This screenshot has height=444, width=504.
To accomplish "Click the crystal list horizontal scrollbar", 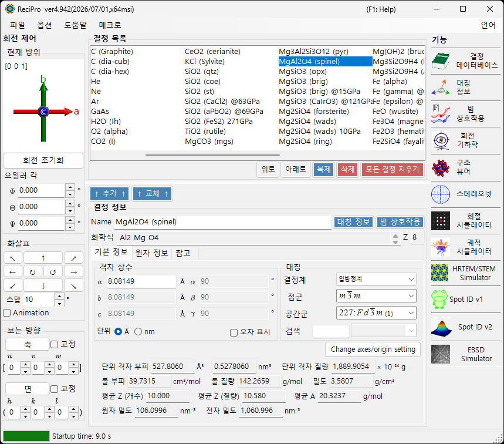I will click(212, 155).
